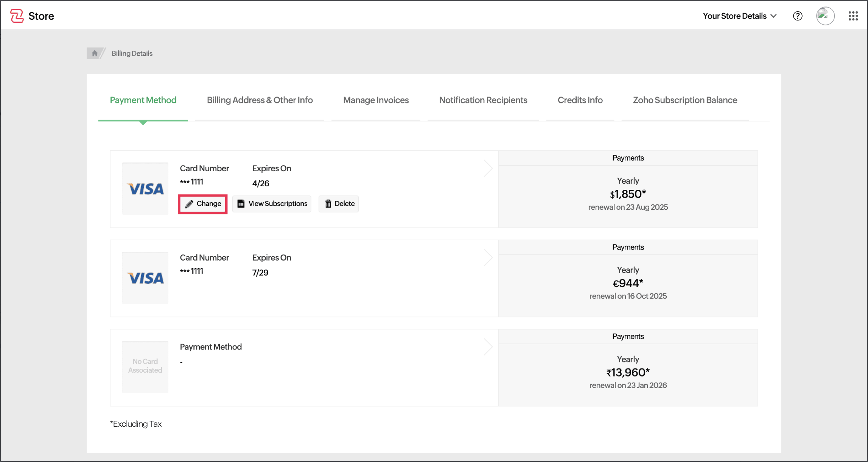The height and width of the screenshot is (462, 868).
Task: Go to Notification Recipients tab
Action: tap(483, 100)
